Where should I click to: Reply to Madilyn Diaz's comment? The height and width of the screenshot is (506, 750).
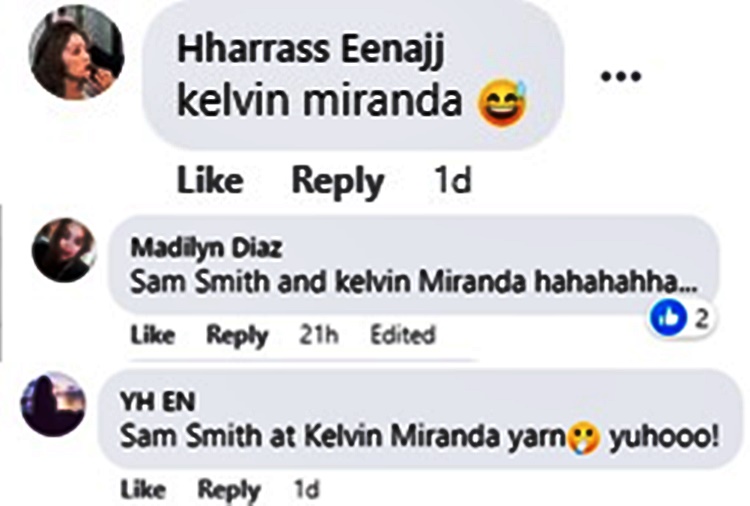point(237,336)
